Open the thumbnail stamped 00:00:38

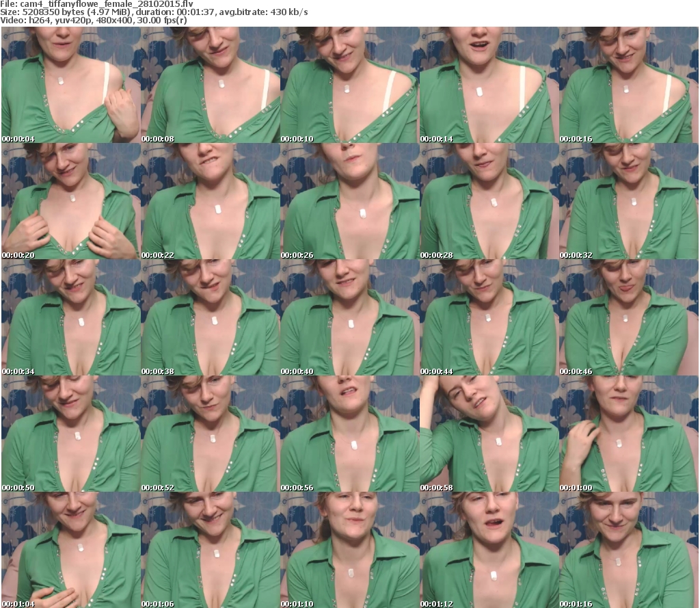(211, 317)
